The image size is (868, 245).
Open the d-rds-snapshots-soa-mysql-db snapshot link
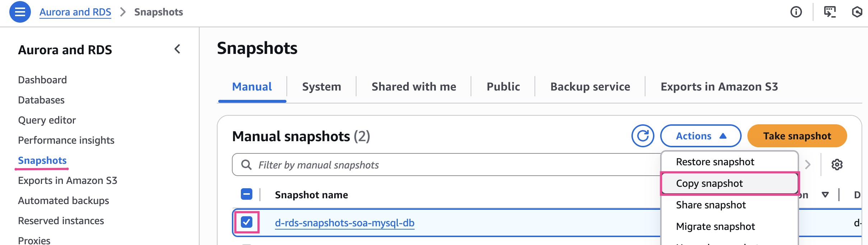coord(344,223)
